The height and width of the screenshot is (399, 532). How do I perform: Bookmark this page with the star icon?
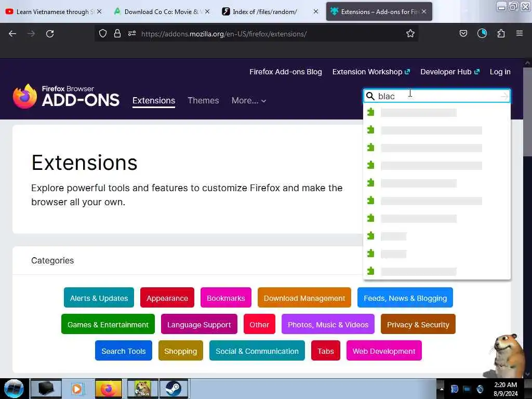[410, 34]
